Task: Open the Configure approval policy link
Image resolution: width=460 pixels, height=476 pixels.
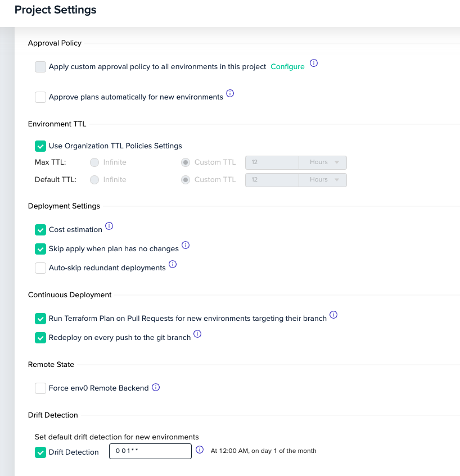Action: [x=287, y=67]
